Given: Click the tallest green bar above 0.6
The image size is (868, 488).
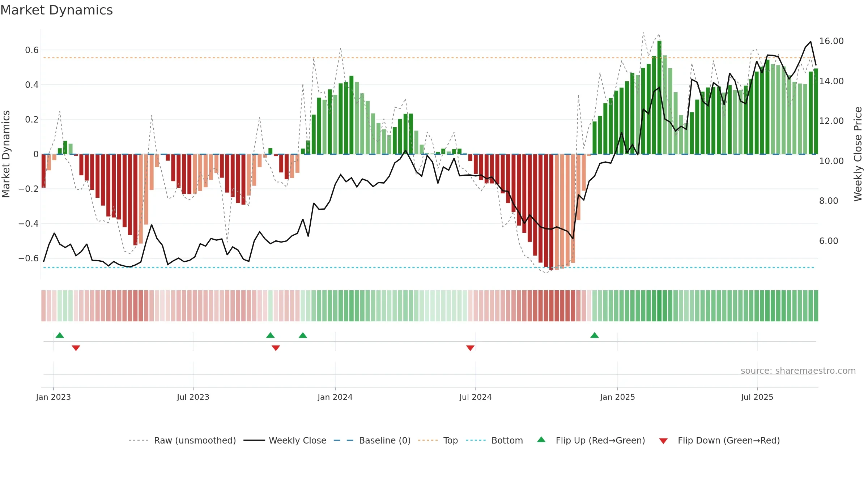Looking at the screenshot, I should (x=660, y=97).
